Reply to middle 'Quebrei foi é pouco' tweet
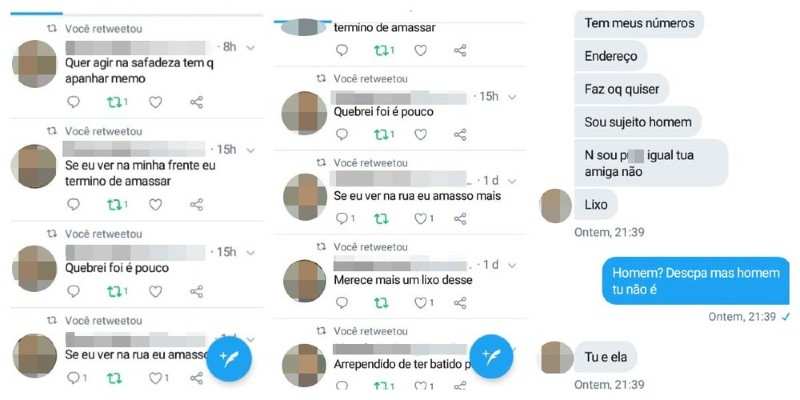800x400 pixels. tap(342, 135)
